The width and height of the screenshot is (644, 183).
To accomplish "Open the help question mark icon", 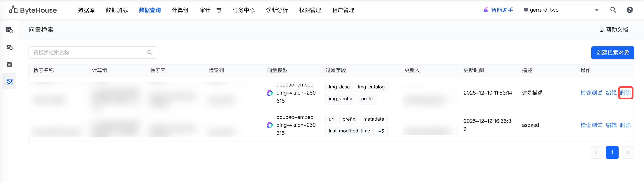I will pos(630,10).
